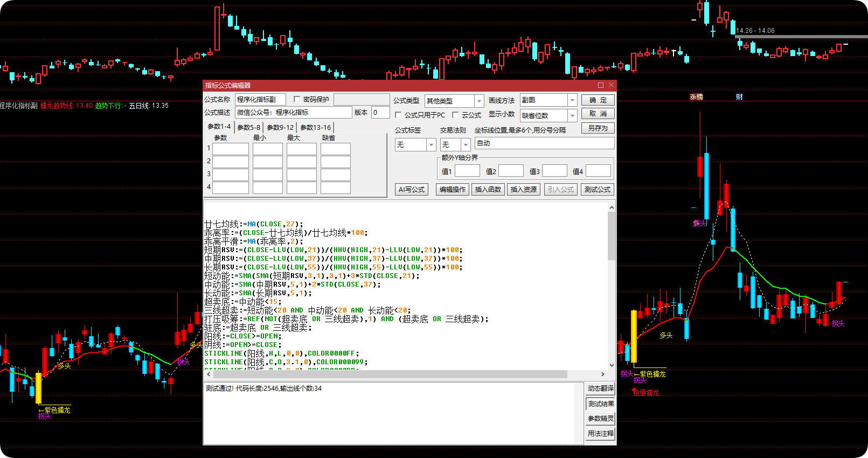
Task: Click the 坐标线位置 input containing 自动
Action: click(x=545, y=143)
